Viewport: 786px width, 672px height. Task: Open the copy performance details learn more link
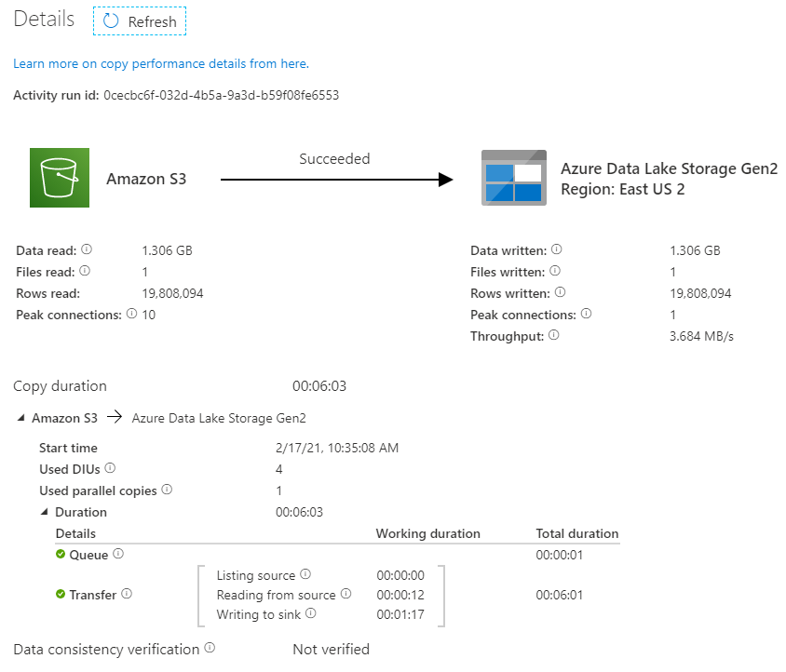tap(160, 63)
